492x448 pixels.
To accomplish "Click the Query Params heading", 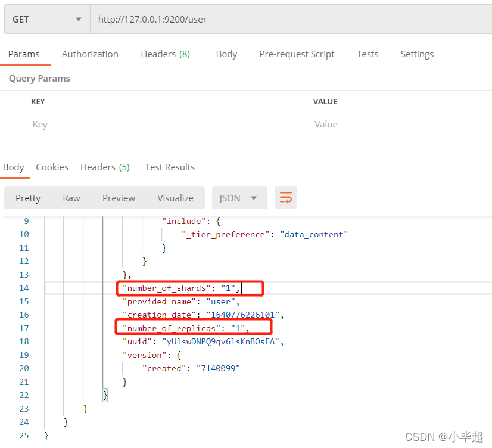I will point(39,79).
